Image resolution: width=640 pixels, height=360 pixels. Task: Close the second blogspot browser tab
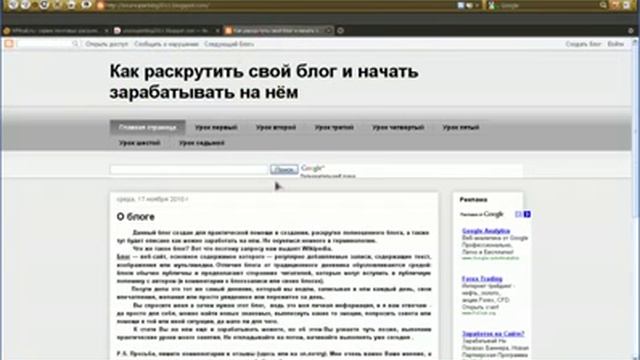tap(218, 31)
